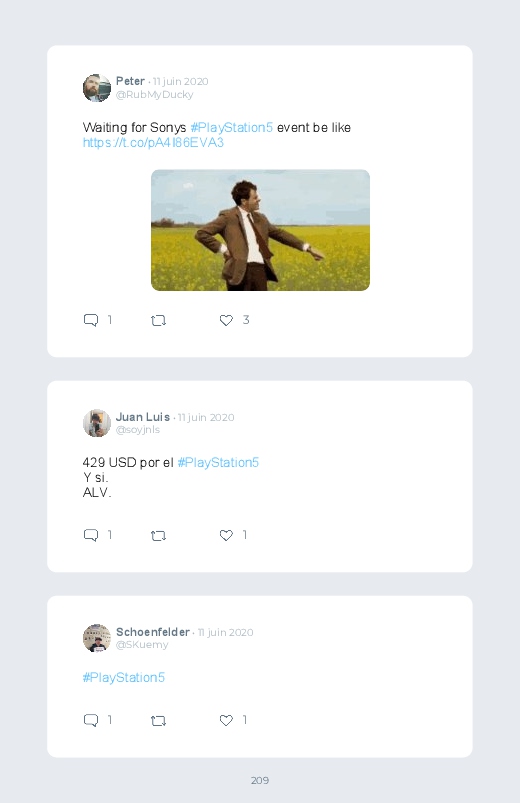This screenshot has width=520, height=803.
Task: Open #PlayStation5 hashtag in Schoenfelder's tweet
Action: coord(123,678)
